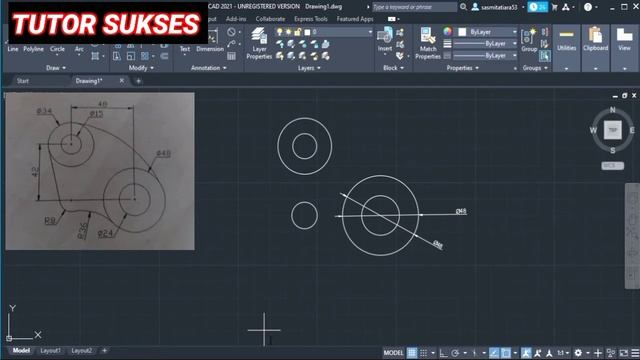Switch to the Layout1 tab
This screenshot has height=360, width=640.
[x=51, y=351]
